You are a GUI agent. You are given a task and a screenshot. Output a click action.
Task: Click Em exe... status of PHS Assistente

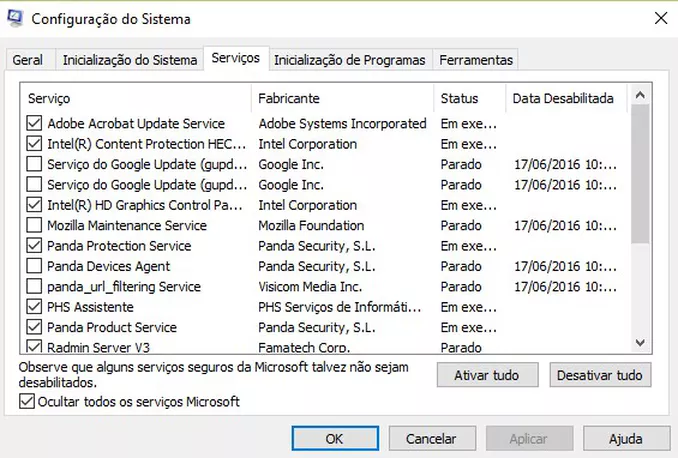coord(469,307)
